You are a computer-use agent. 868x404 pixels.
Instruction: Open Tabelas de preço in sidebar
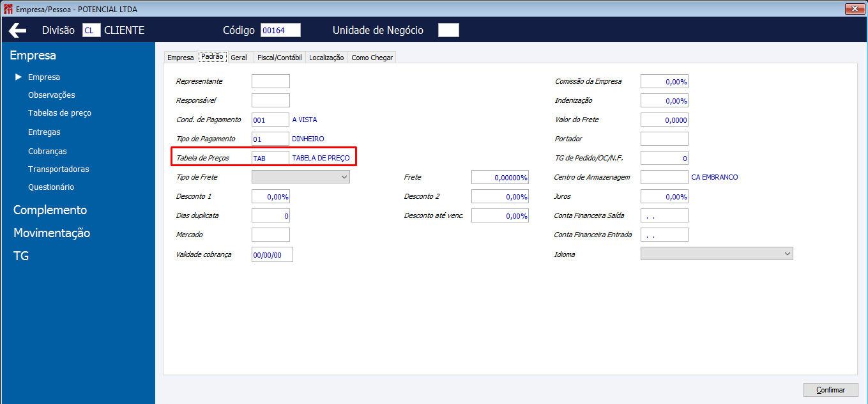point(60,113)
